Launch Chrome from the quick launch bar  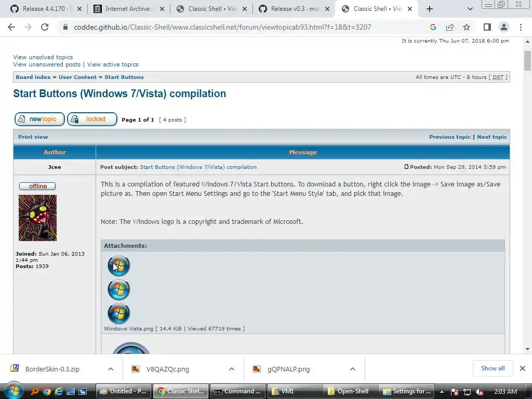click(x=46, y=392)
